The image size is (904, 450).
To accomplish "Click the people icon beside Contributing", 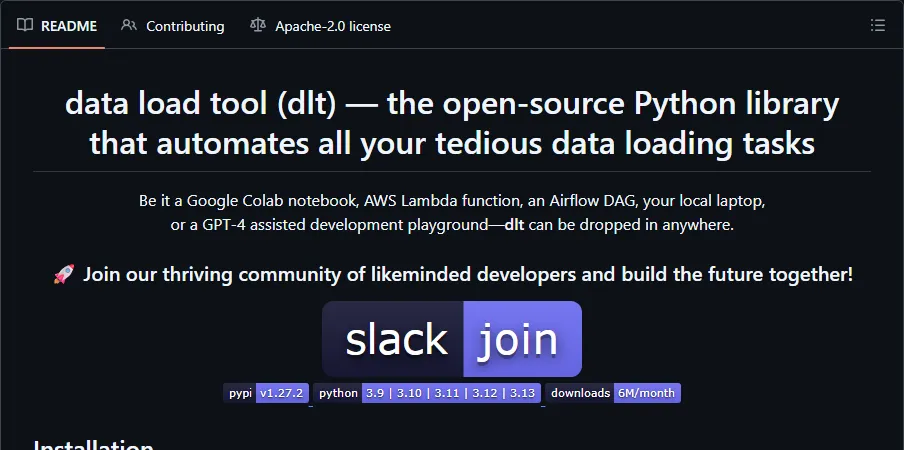I will [129, 25].
